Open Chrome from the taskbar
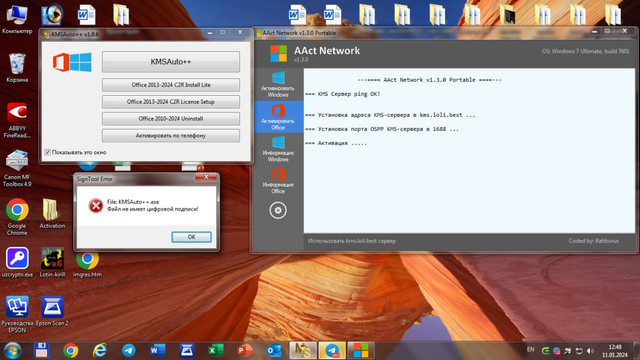 coord(70,351)
